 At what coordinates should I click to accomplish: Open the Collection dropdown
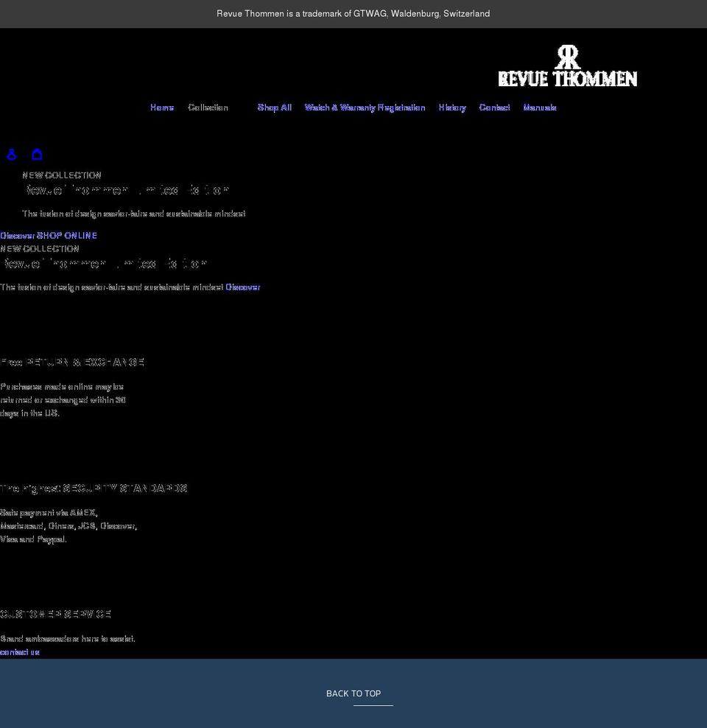click(x=208, y=108)
